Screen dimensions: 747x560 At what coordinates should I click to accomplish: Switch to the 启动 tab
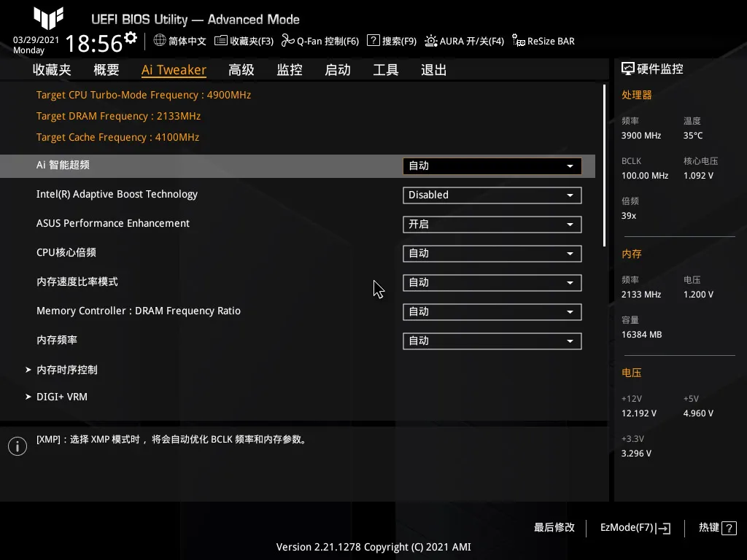point(338,70)
